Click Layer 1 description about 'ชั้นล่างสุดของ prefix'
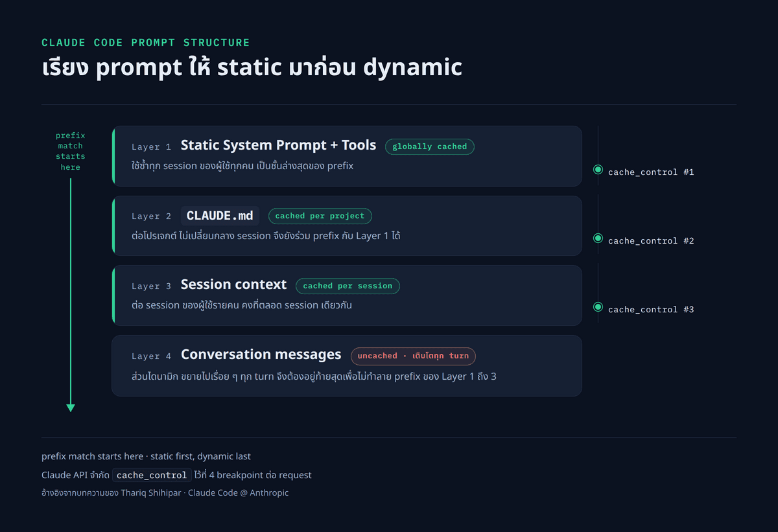The width and height of the screenshot is (778, 532). click(x=242, y=166)
